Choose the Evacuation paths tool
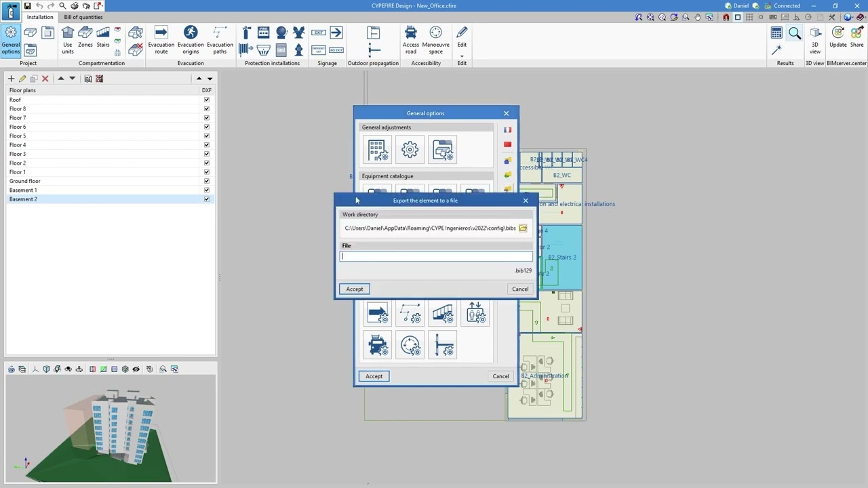The image size is (868, 488). click(220, 40)
